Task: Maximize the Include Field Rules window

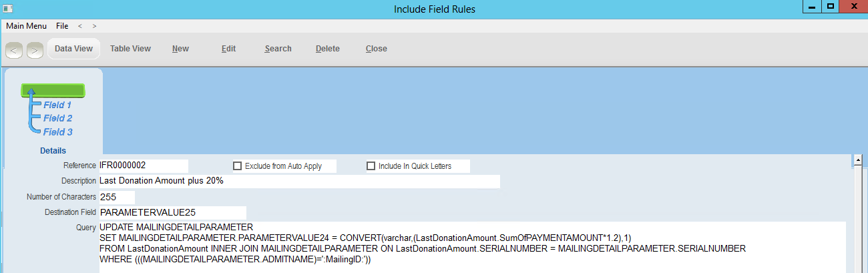Action: (831, 6)
